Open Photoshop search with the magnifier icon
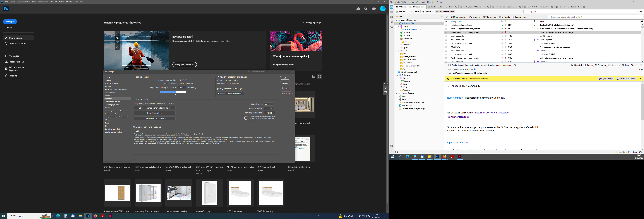Screen dimensions: 644x219 365,8
